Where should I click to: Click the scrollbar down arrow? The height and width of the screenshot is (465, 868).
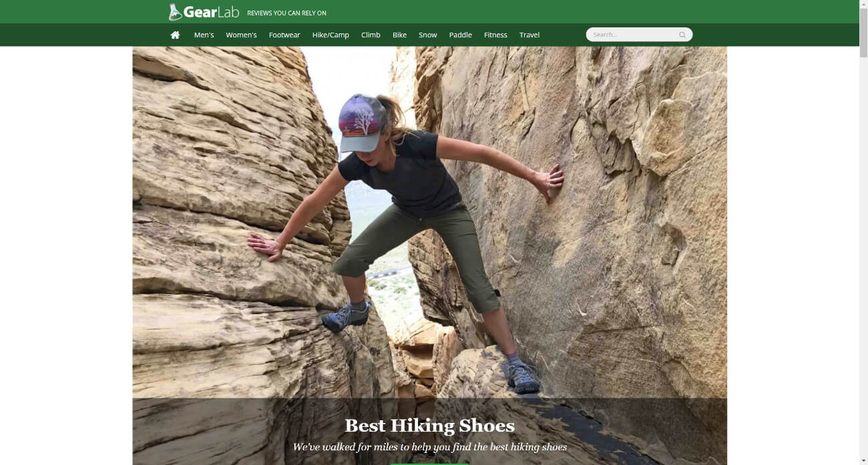[863, 460]
